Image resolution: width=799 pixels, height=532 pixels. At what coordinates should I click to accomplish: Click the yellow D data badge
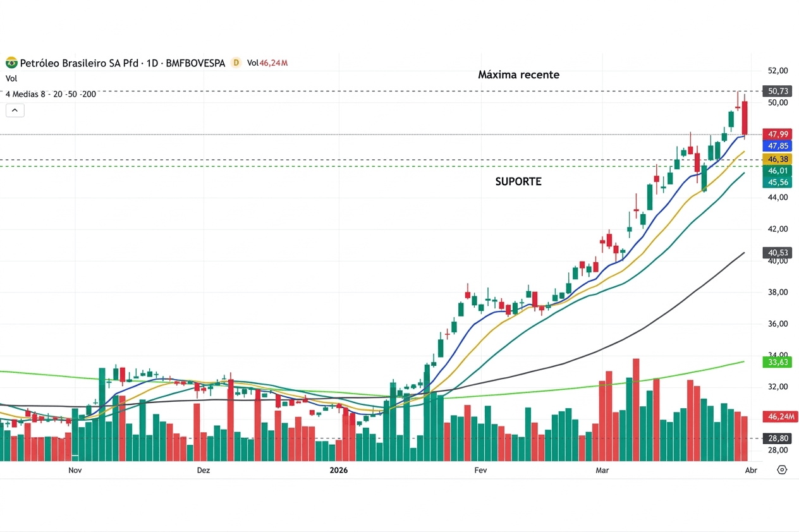point(236,63)
